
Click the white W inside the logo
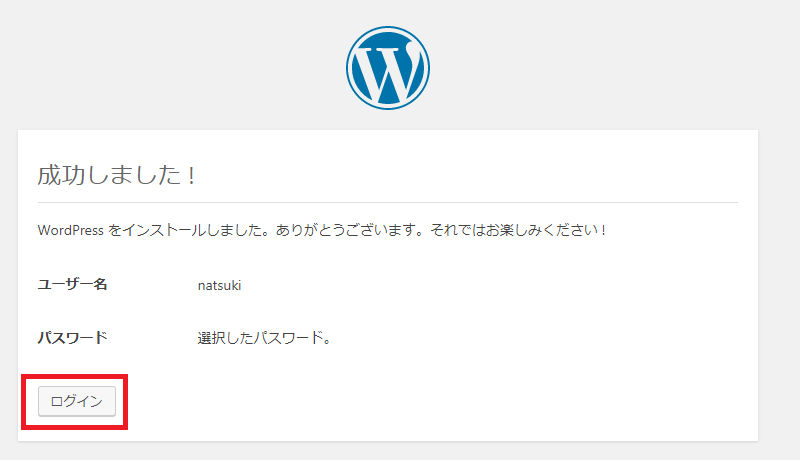(389, 69)
